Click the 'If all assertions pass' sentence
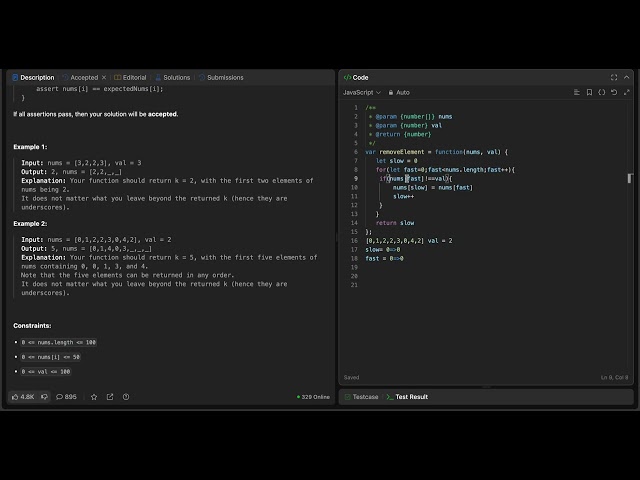The width and height of the screenshot is (640, 480). (96, 114)
